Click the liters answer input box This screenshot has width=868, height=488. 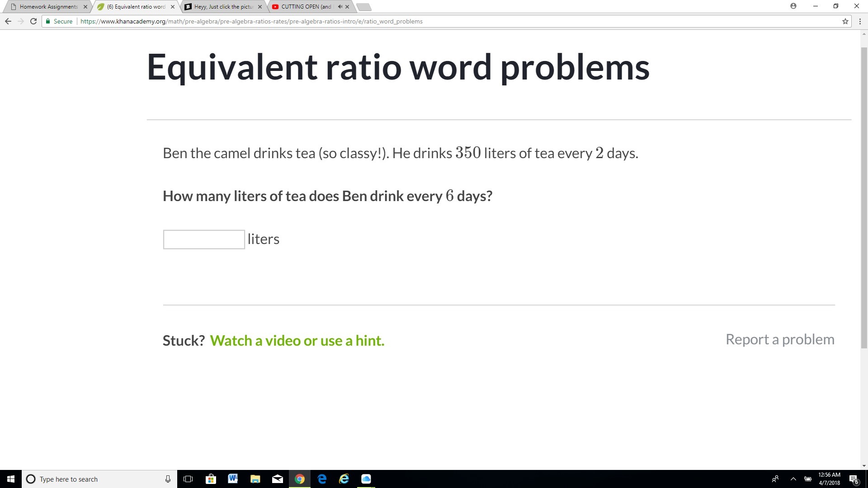coord(204,239)
